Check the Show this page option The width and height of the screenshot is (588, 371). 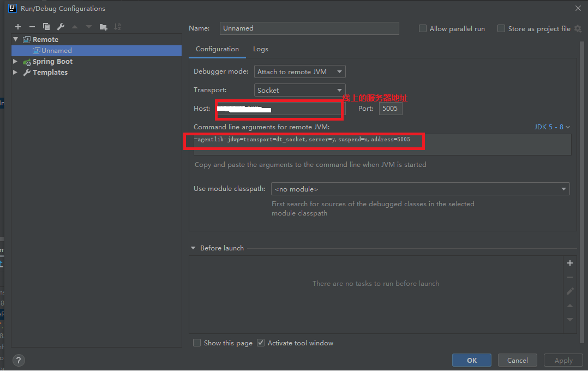pyautogui.click(x=197, y=343)
